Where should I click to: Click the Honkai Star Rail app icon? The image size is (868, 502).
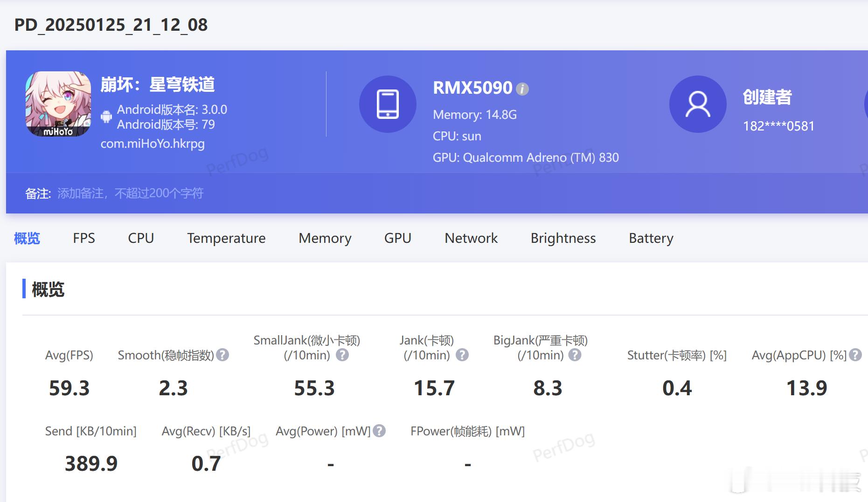(58, 104)
